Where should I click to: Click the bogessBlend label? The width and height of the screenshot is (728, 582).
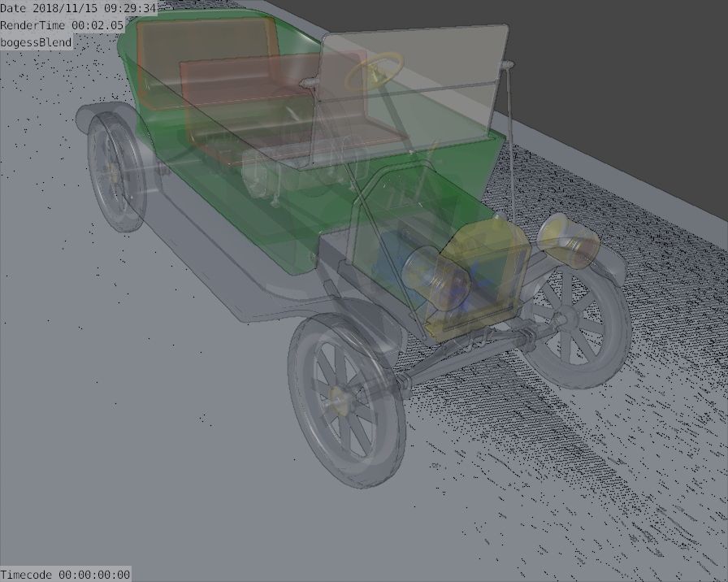pos(37,42)
